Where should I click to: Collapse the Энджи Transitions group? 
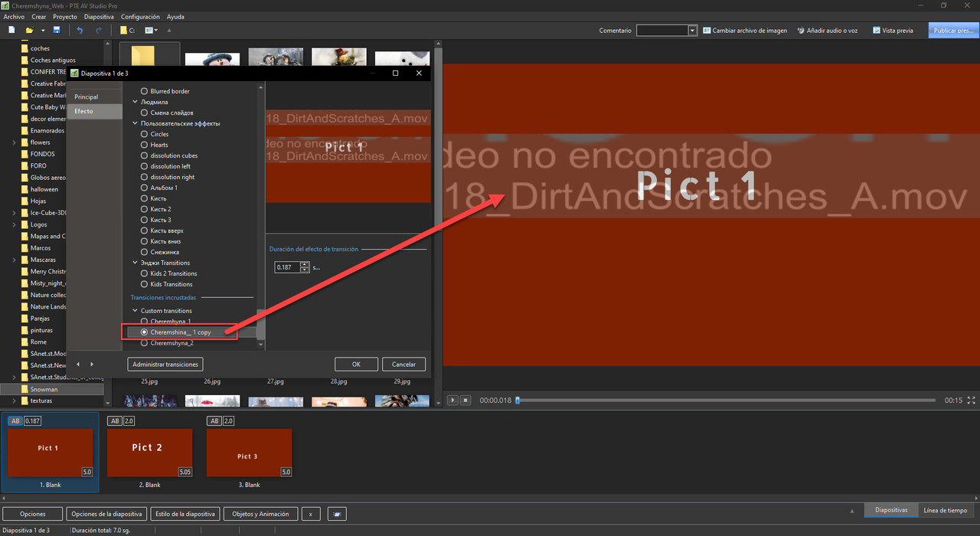tap(135, 263)
